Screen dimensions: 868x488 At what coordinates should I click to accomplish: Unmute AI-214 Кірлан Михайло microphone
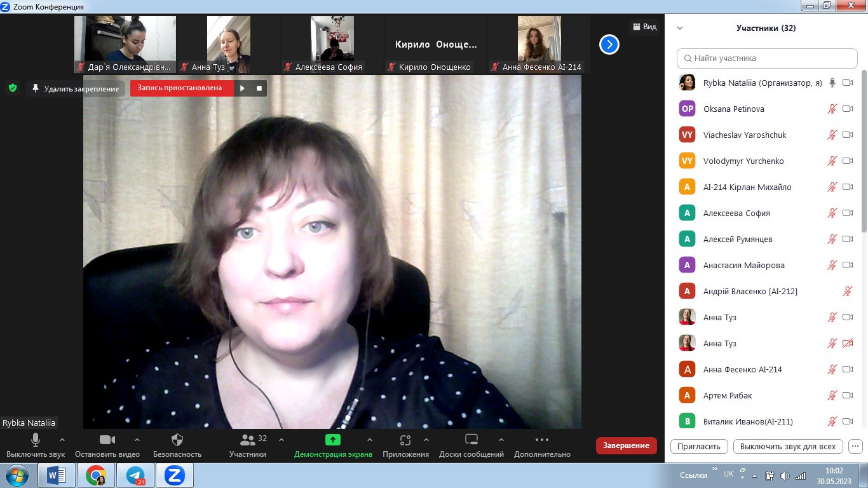click(x=832, y=187)
